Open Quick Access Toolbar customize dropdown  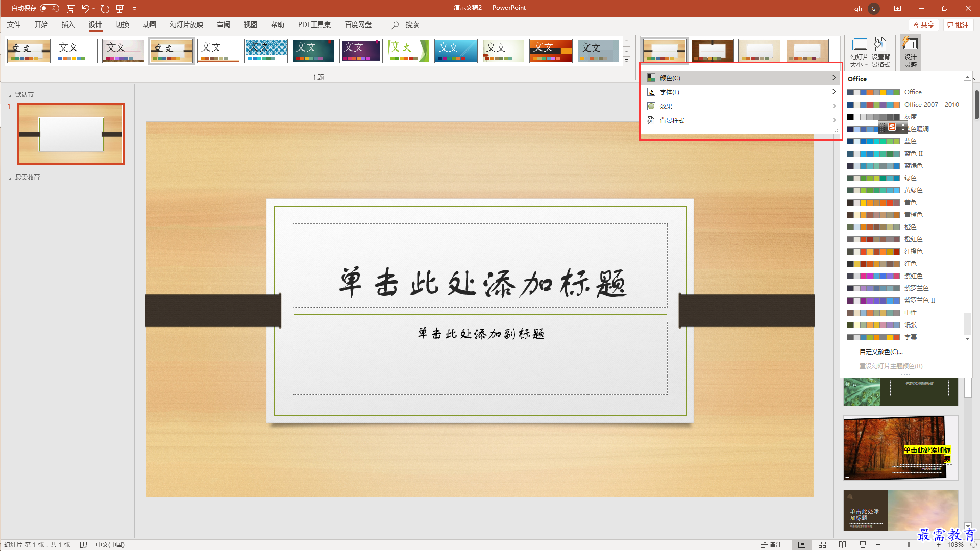click(134, 9)
